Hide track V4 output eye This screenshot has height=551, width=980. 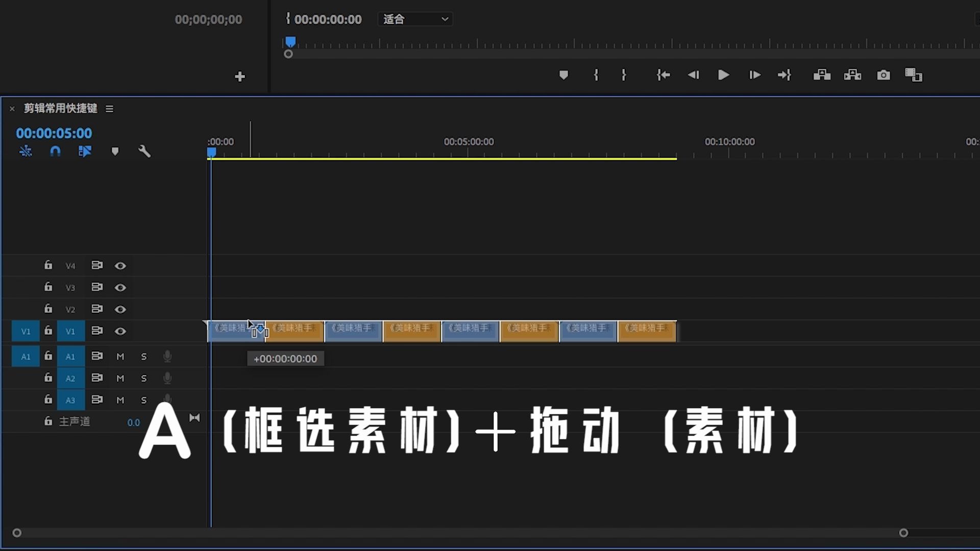(x=120, y=266)
